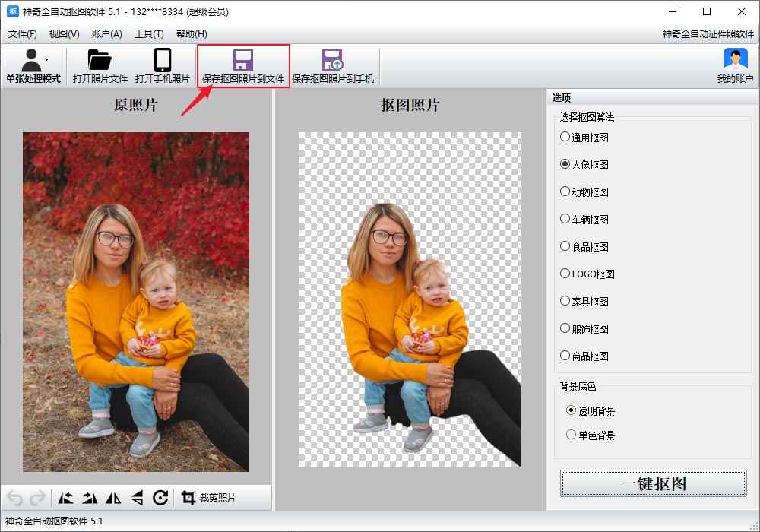Image resolution: width=760 pixels, height=532 pixels.
Task: Rotate photo left with first rotate icon
Action: pos(66,498)
